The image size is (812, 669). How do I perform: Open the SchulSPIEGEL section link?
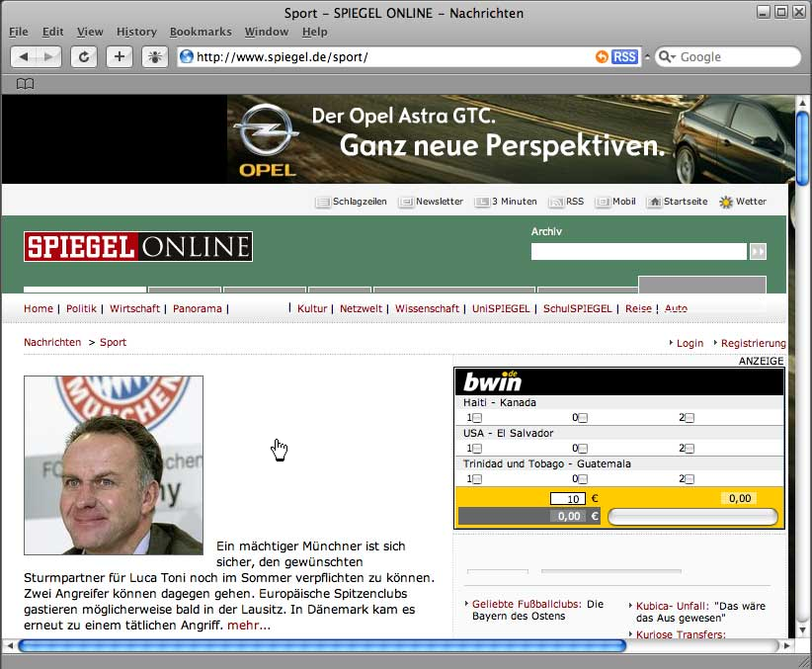578,309
